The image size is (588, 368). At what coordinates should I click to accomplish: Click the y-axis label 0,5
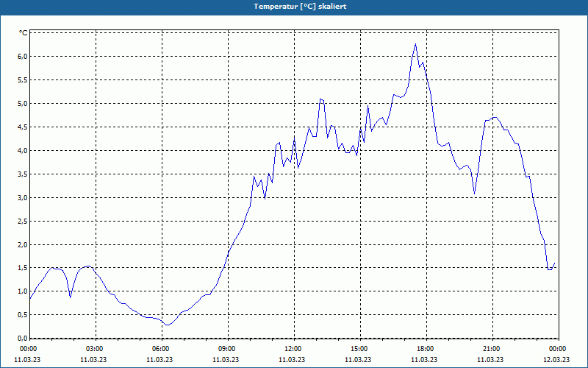tap(23, 315)
